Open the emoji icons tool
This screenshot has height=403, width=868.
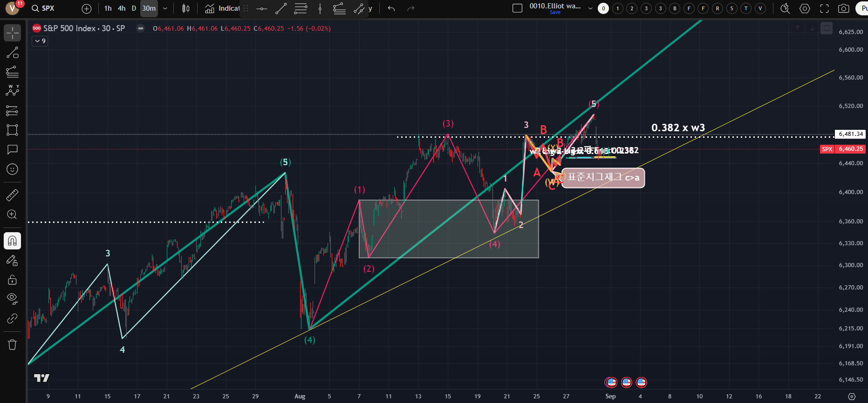[13, 169]
